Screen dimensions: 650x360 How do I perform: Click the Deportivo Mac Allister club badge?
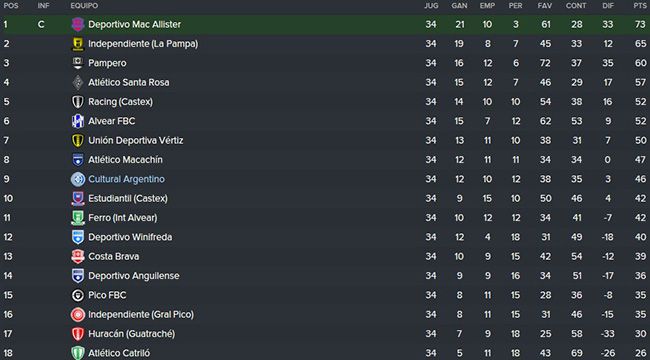coord(78,24)
